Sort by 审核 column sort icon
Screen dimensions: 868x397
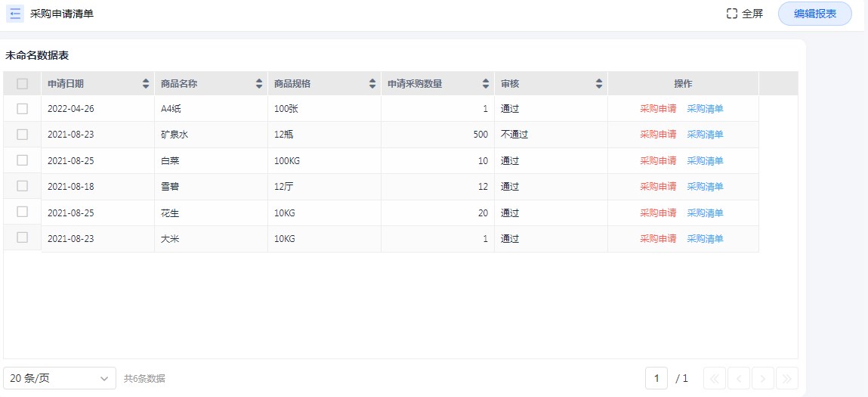599,84
